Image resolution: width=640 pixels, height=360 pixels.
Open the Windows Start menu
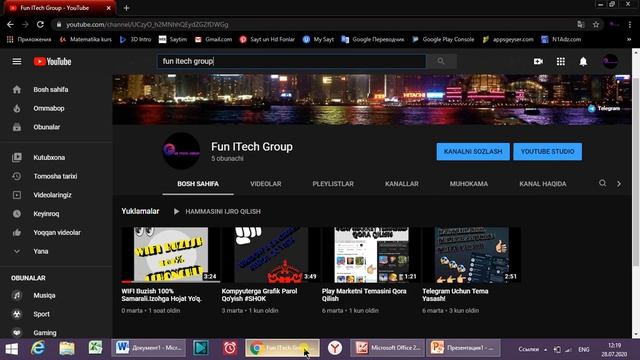coord(11,349)
